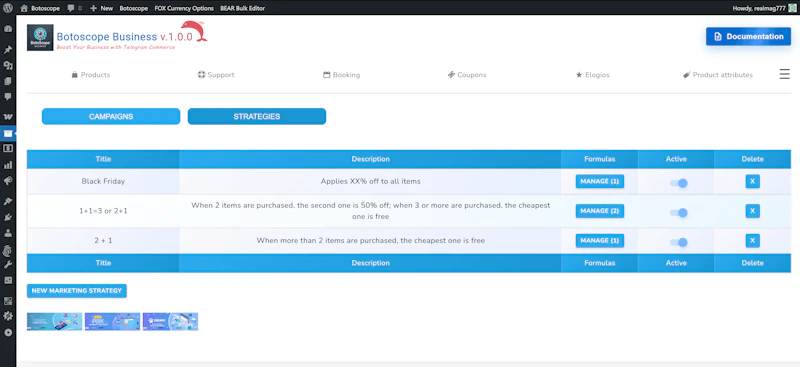Image resolution: width=800 pixels, height=367 pixels.
Task: Open Users person icon in sidebar
Action: point(8,233)
